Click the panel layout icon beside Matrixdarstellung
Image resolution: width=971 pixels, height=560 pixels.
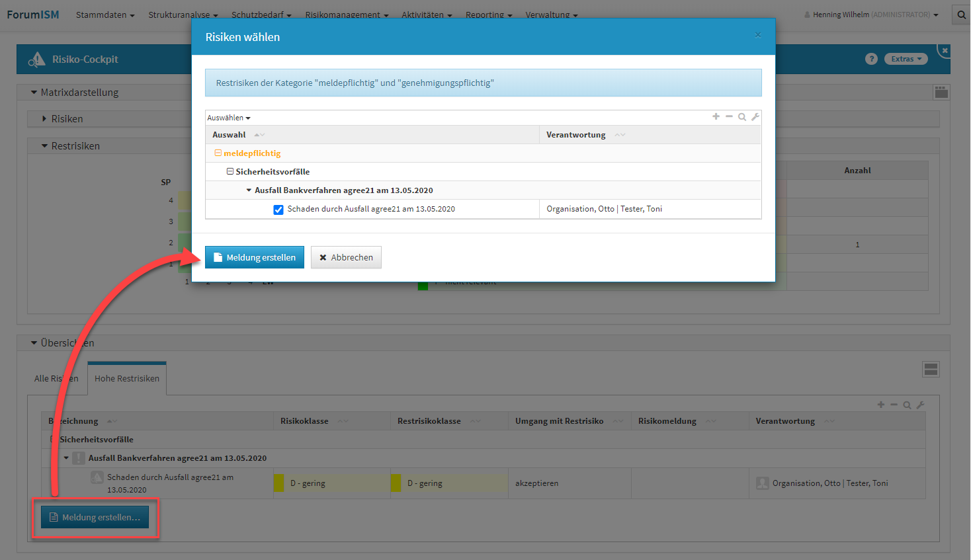(x=941, y=93)
